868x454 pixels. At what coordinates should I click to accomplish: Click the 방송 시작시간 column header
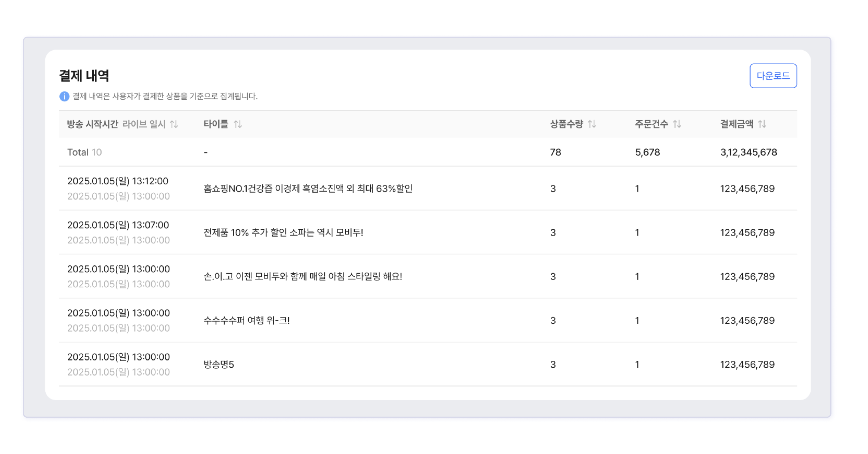[92, 124]
